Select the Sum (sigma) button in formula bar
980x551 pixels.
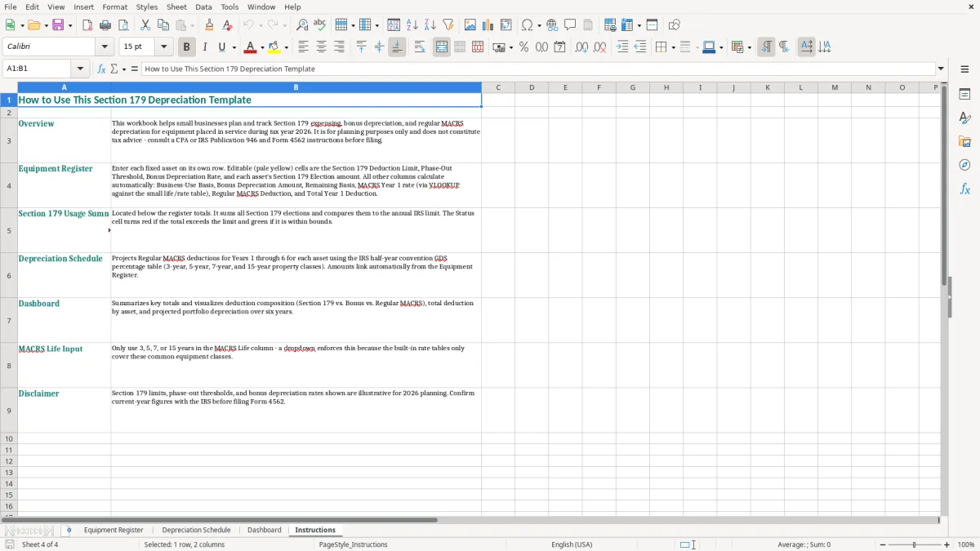click(114, 69)
